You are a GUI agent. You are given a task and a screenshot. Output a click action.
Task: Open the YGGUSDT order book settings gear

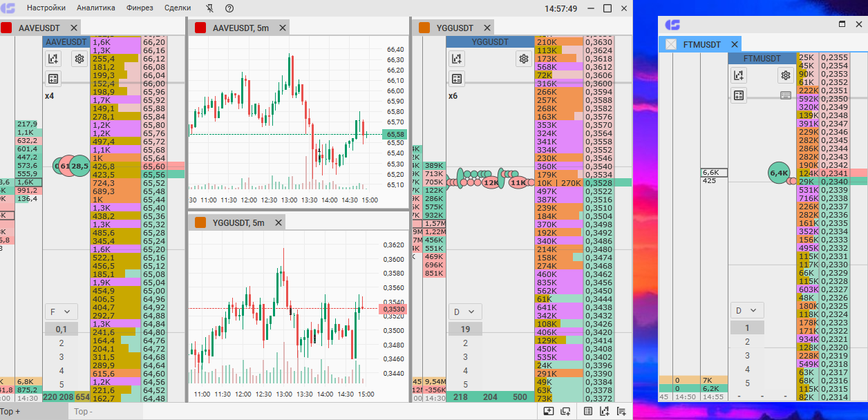coord(523,59)
